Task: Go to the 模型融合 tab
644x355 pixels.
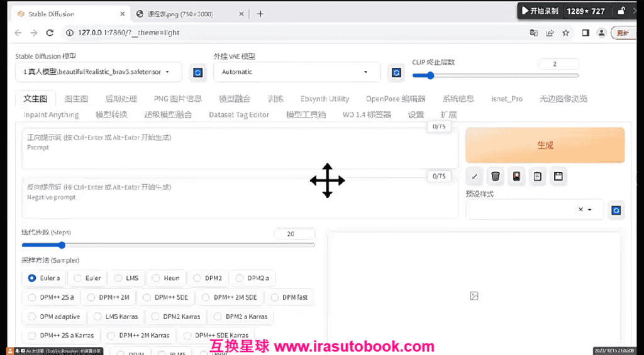Action: [235, 99]
